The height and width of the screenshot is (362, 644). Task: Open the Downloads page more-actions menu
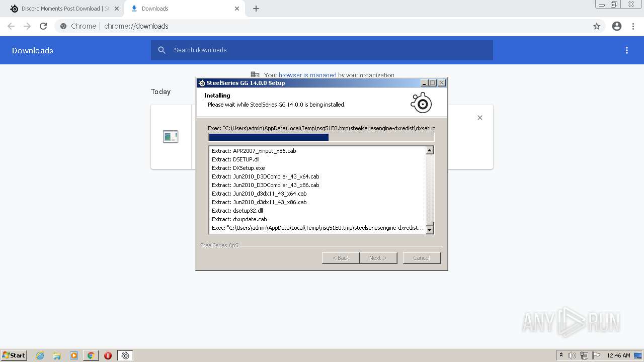[627, 50]
